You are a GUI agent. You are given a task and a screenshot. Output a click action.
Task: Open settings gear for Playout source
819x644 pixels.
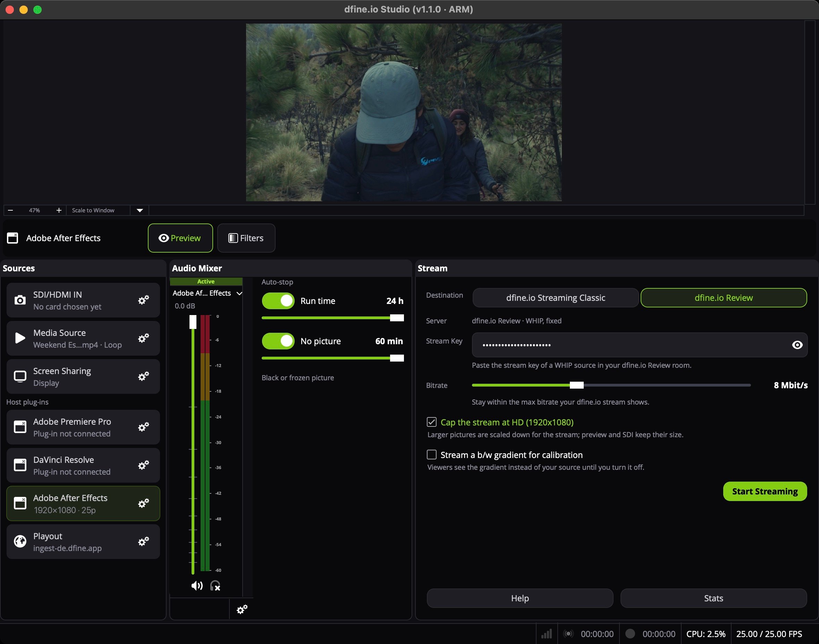pyautogui.click(x=143, y=542)
